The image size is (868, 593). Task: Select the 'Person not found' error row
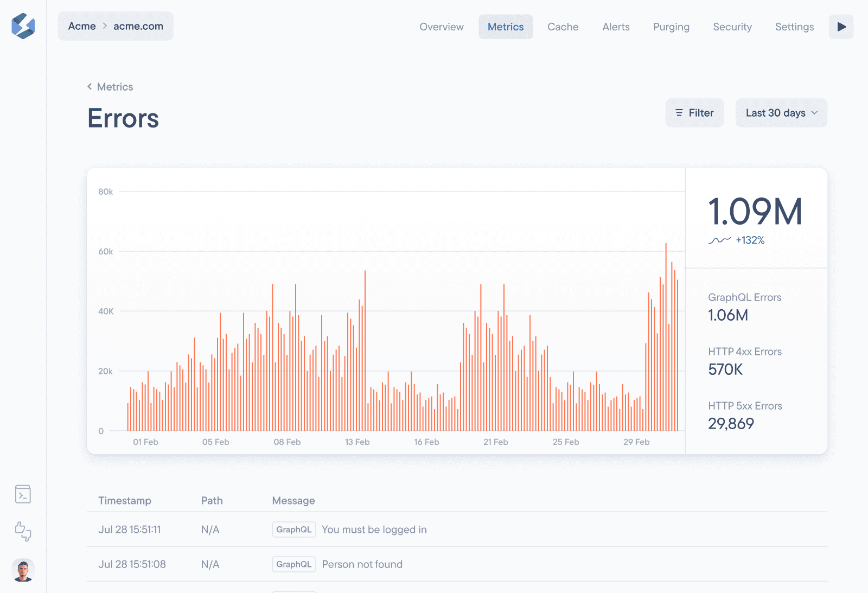tap(362, 564)
